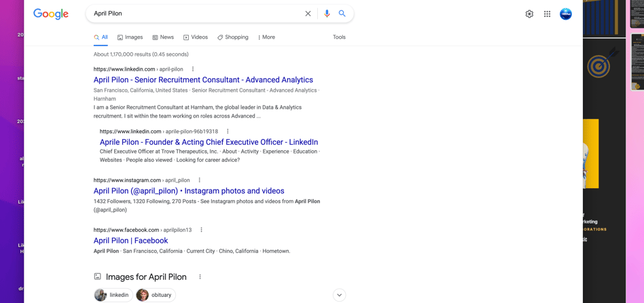Select the obituary image filter chip
644x303 pixels.
coord(156,295)
